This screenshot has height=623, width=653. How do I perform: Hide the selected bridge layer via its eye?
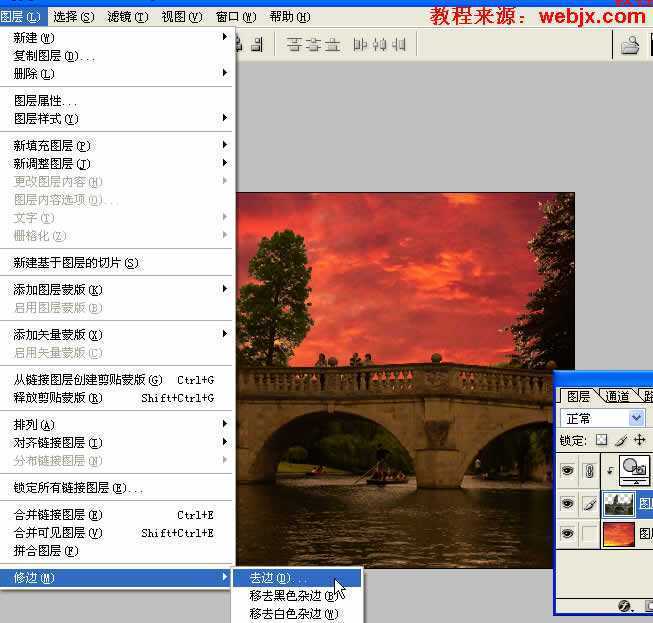coord(567,504)
